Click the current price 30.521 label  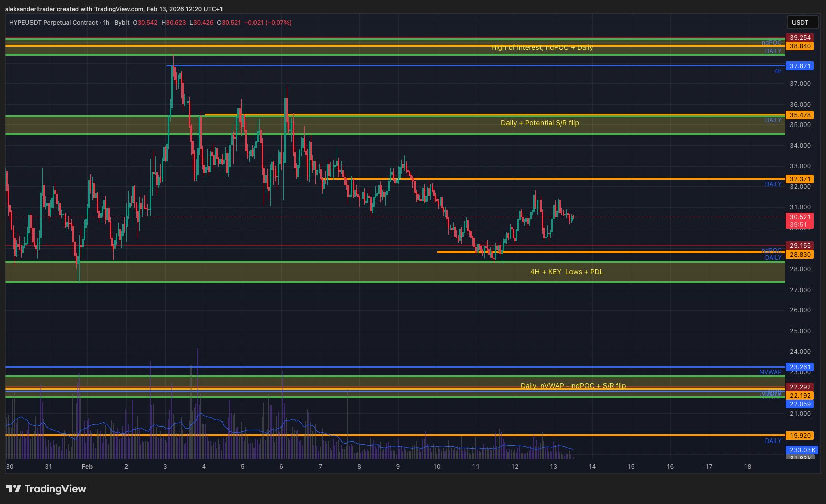click(x=800, y=217)
